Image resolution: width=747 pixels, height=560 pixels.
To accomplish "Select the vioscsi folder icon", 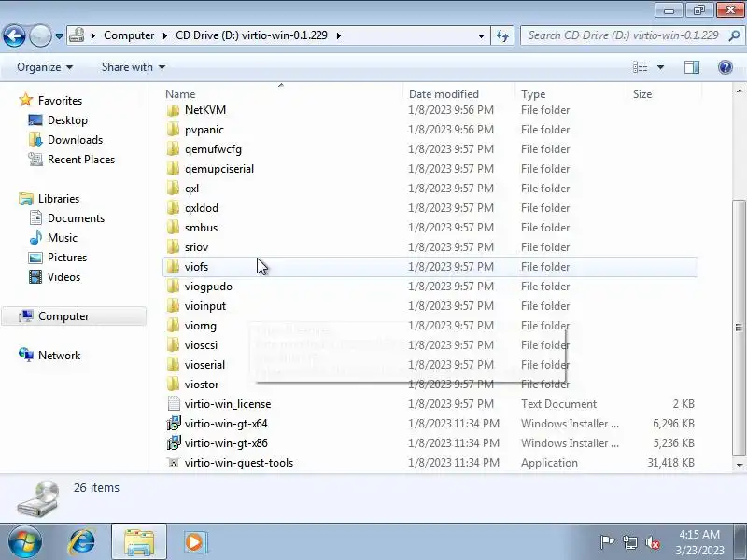I will [x=174, y=345].
